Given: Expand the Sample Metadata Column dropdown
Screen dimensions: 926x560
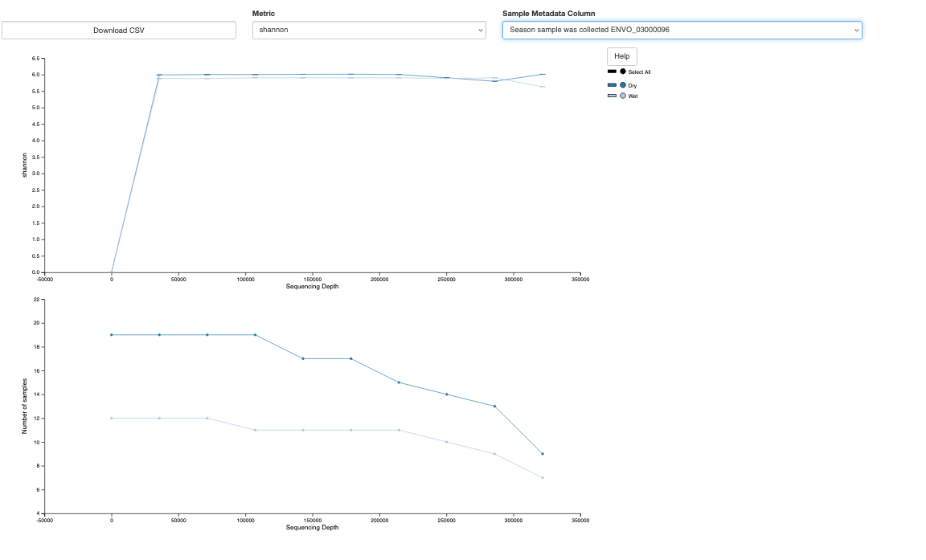Looking at the screenshot, I should (682, 30).
